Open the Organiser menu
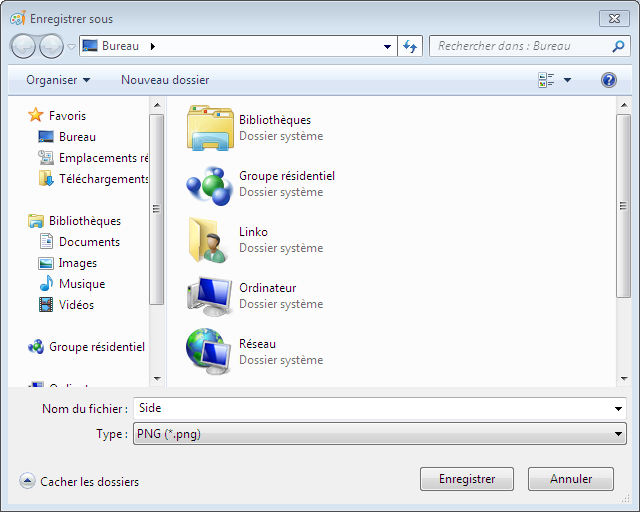Viewport: 640px width, 512px height. pyautogui.click(x=58, y=80)
